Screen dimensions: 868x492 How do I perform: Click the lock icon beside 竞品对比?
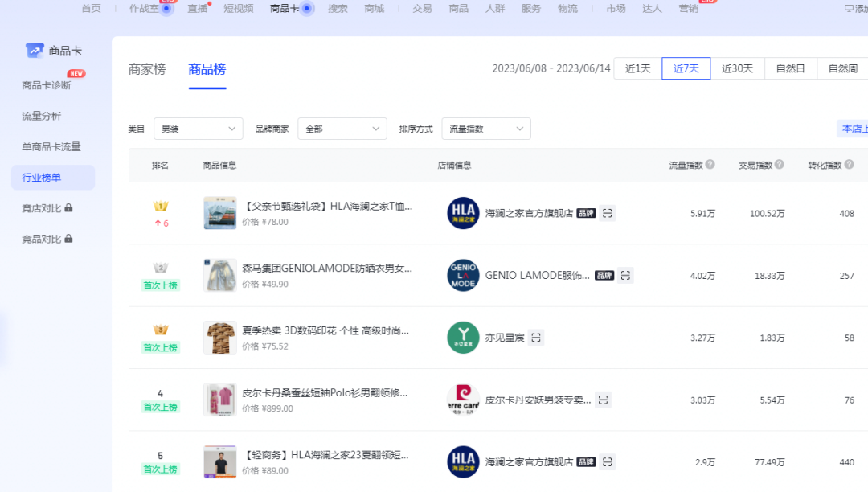pos(68,239)
